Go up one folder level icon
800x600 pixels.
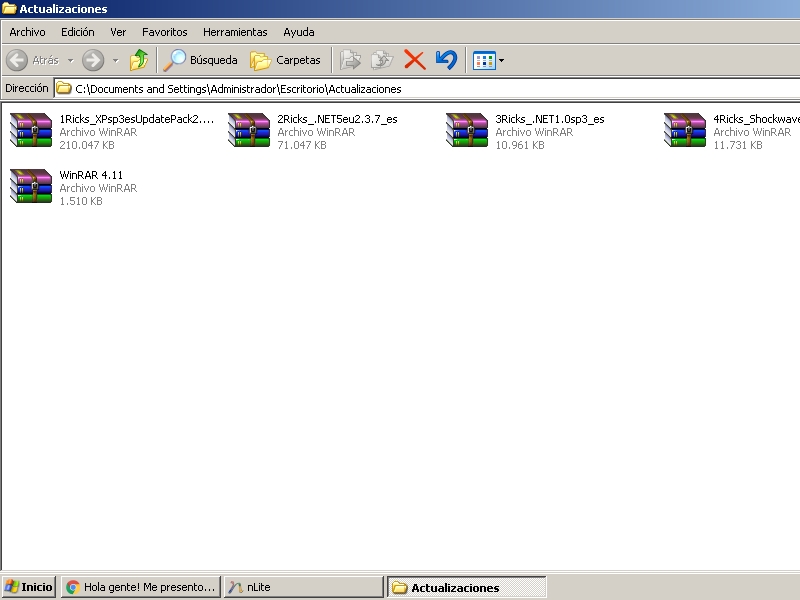(138, 60)
